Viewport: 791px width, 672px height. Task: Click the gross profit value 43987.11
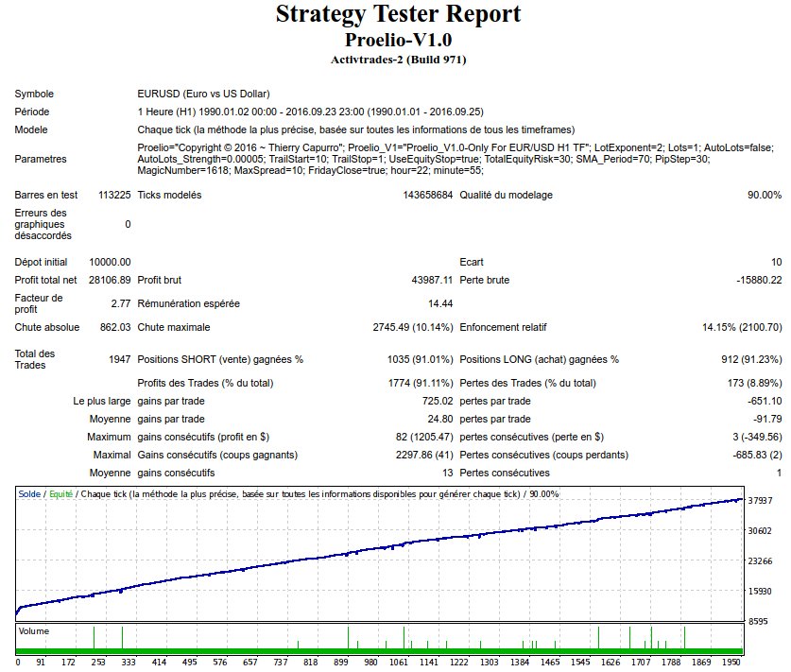click(x=432, y=280)
